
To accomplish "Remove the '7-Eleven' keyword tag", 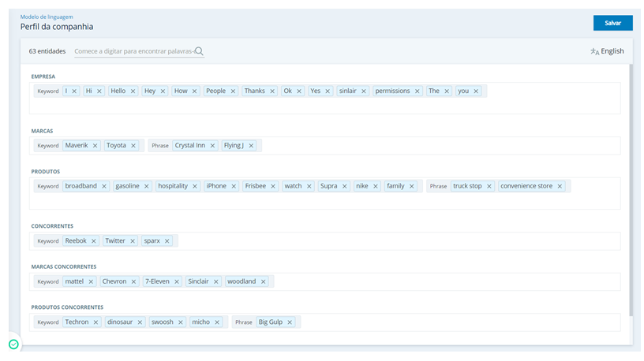I will pos(177,282).
